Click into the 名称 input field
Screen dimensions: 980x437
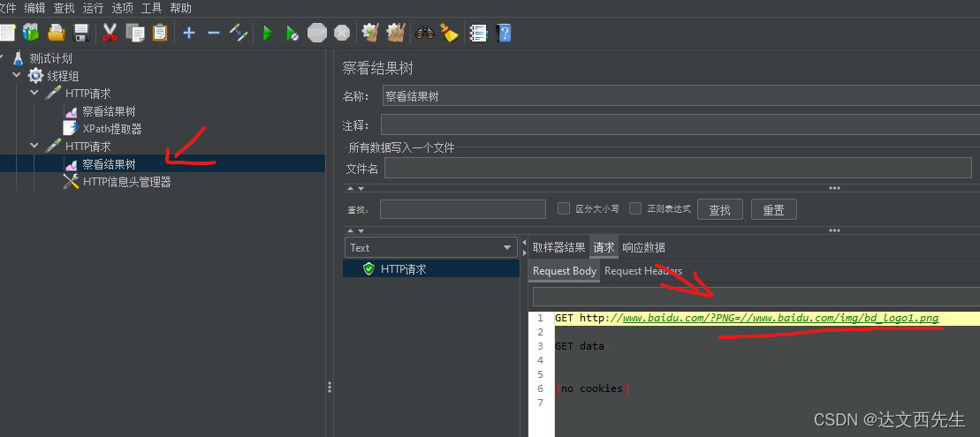click(x=680, y=97)
